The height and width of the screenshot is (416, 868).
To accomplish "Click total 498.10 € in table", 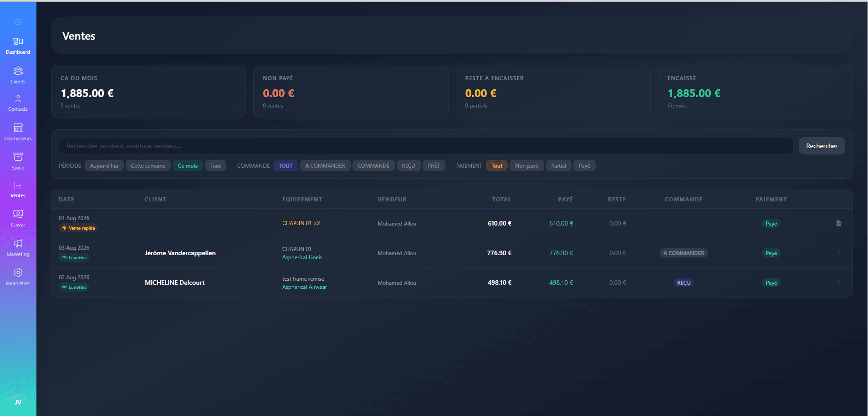I will point(499,282).
